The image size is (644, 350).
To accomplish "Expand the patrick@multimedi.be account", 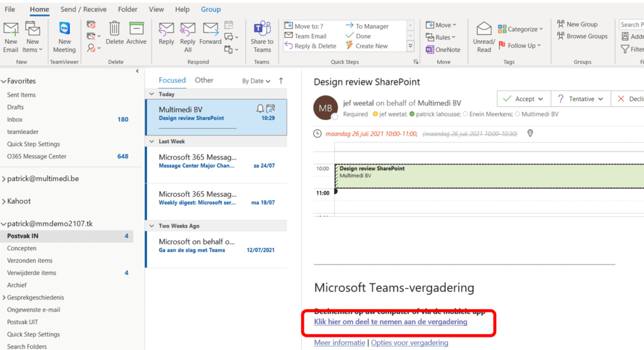I will [4, 179].
